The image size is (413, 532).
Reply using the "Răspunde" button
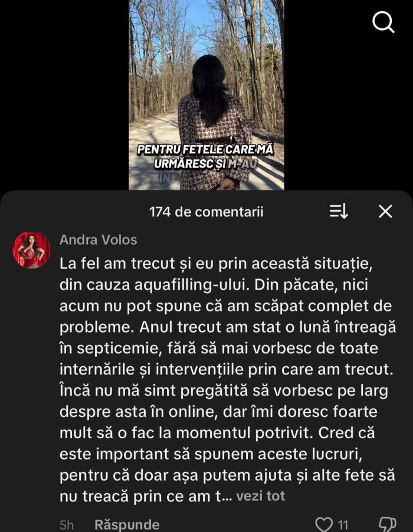pyautogui.click(x=127, y=524)
